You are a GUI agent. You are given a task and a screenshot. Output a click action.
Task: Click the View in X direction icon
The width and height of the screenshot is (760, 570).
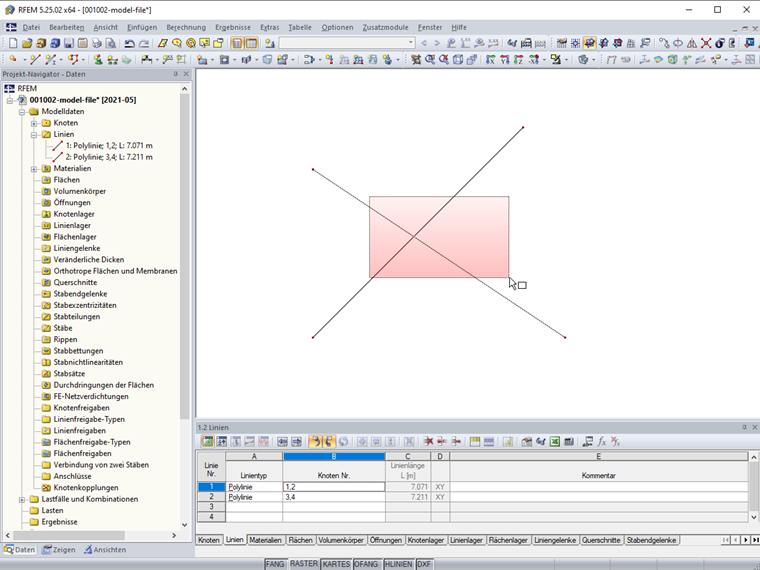point(491,60)
